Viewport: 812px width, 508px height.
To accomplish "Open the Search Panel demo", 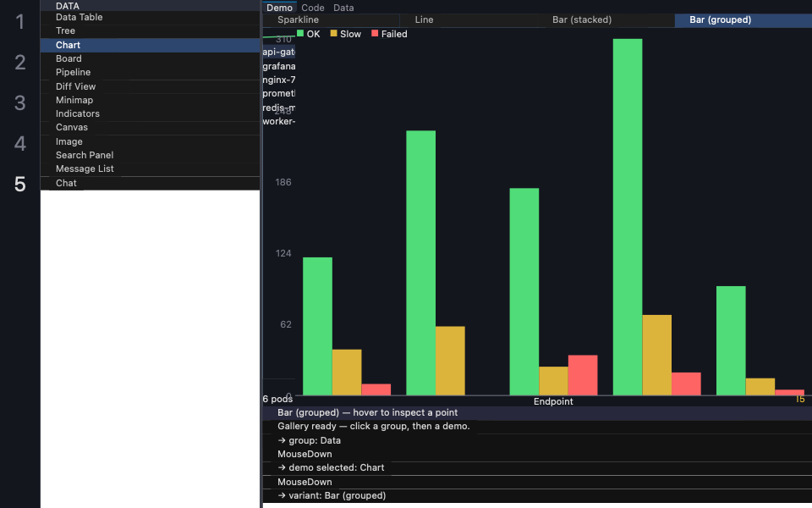I will [x=150, y=156].
